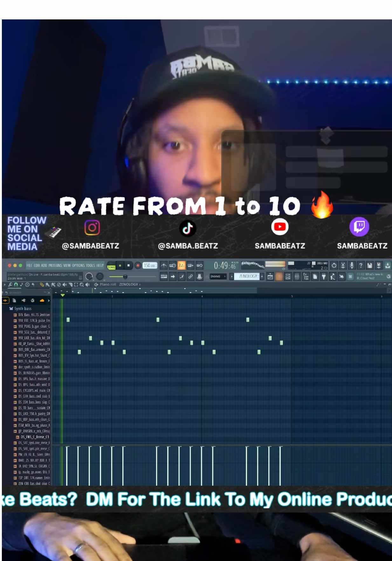The height and width of the screenshot is (561, 392).
Task: Open the (none) global snap dropdown
Action: pyautogui.click(x=218, y=276)
